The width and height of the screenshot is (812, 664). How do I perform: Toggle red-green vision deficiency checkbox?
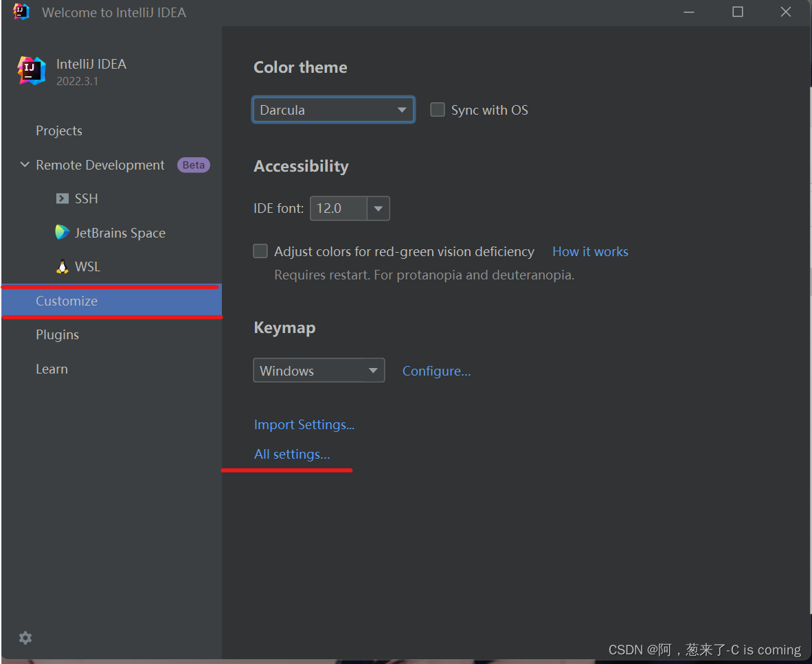pos(260,251)
